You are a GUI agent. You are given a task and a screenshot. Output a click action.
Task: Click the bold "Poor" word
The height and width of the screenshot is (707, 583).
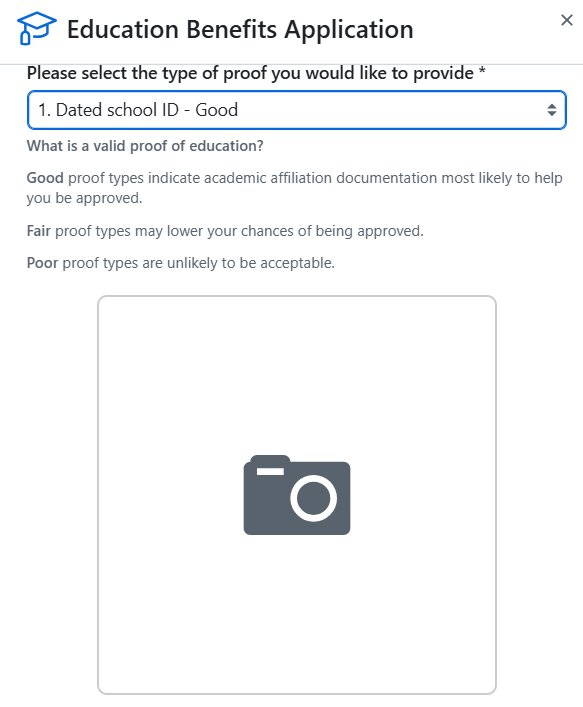point(42,263)
